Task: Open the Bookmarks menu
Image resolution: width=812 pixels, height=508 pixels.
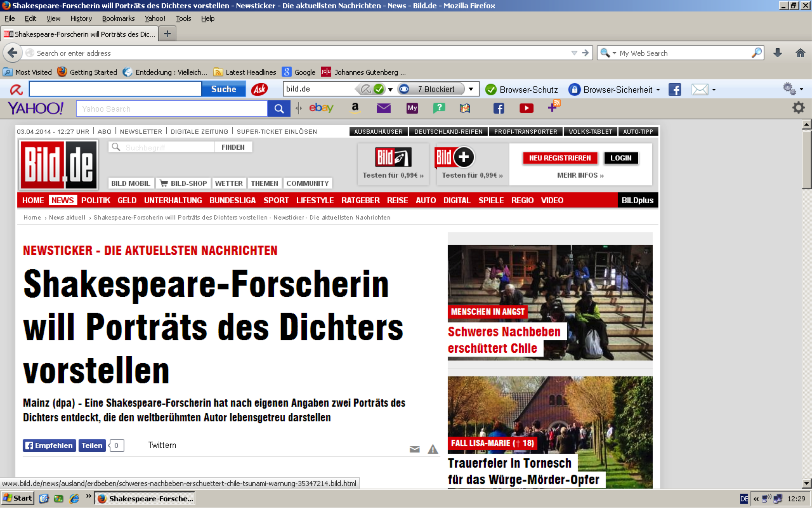Action: pos(118,19)
